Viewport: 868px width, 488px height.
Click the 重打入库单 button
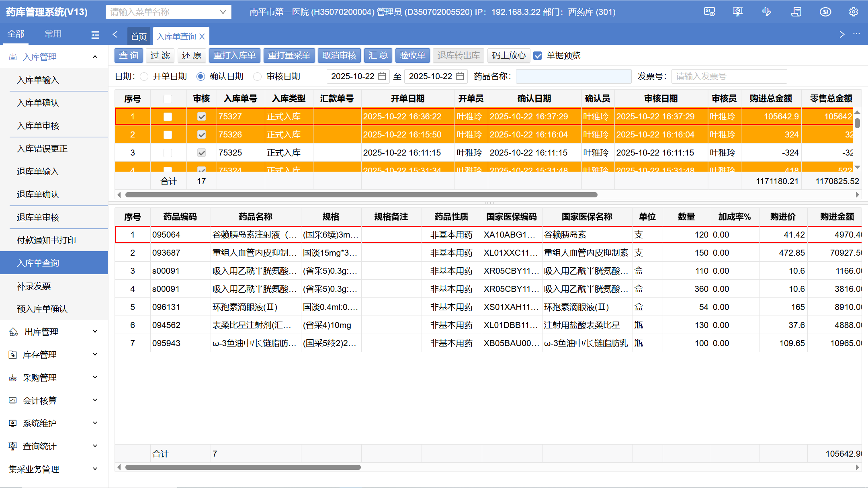point(234,55)
